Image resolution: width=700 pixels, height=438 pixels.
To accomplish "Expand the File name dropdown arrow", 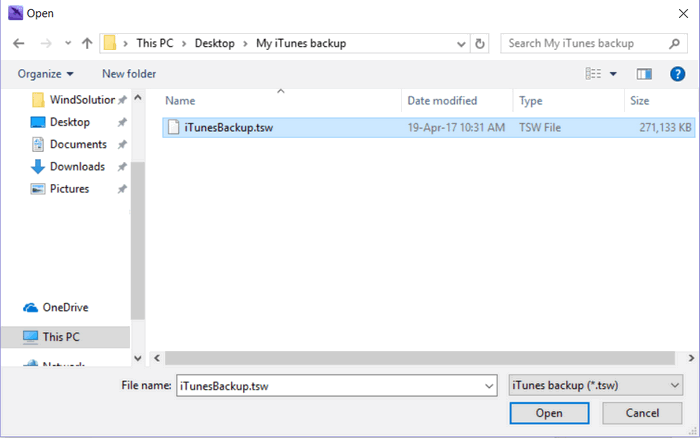I will pyautogui.click(x=489, y=386).
